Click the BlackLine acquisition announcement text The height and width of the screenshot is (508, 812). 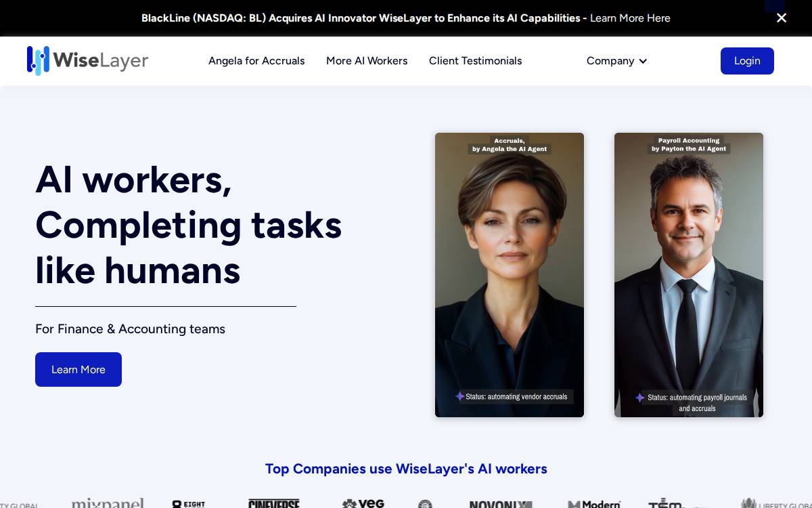coord(364,18)
